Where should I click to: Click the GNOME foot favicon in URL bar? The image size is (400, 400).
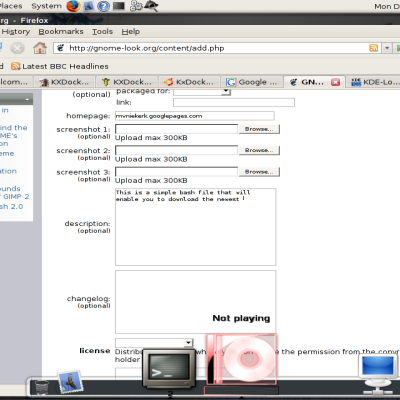[60, 48]
